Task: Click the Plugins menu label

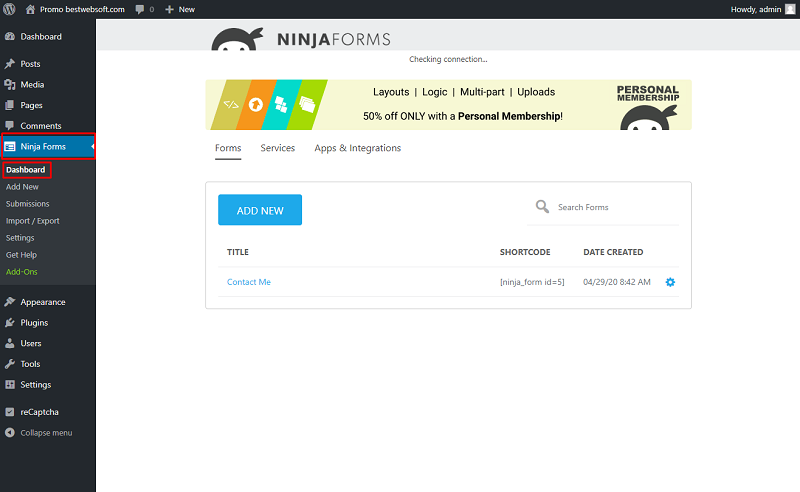Action: 34,323
